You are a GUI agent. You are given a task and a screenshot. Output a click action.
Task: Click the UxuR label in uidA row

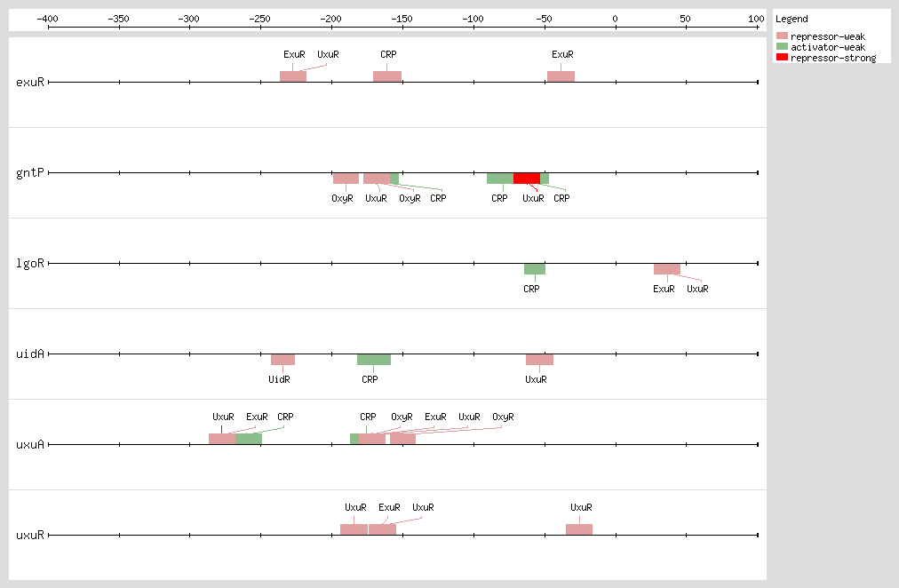[x=536, y=379]
